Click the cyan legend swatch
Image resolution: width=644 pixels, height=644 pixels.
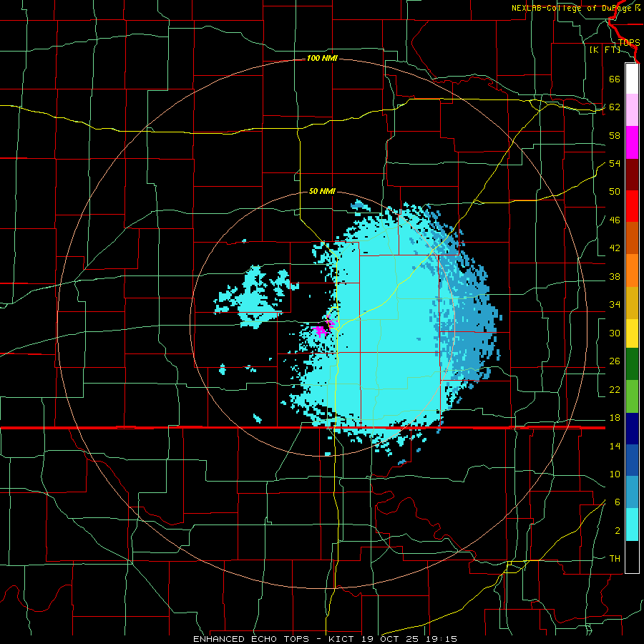(x=632, y=525)
